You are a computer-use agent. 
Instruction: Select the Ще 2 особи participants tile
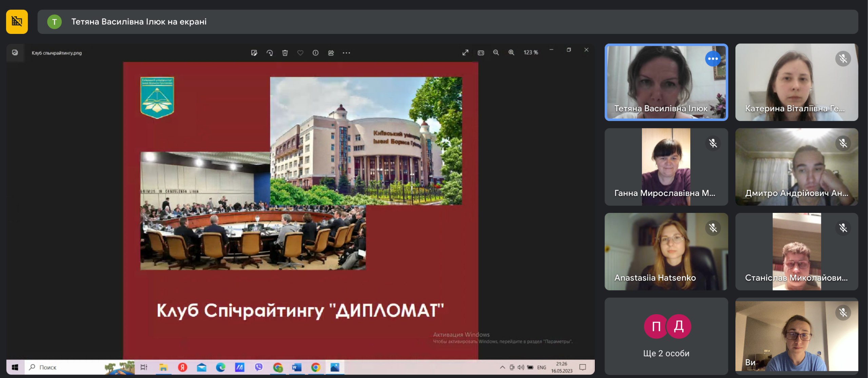(666, 336)
